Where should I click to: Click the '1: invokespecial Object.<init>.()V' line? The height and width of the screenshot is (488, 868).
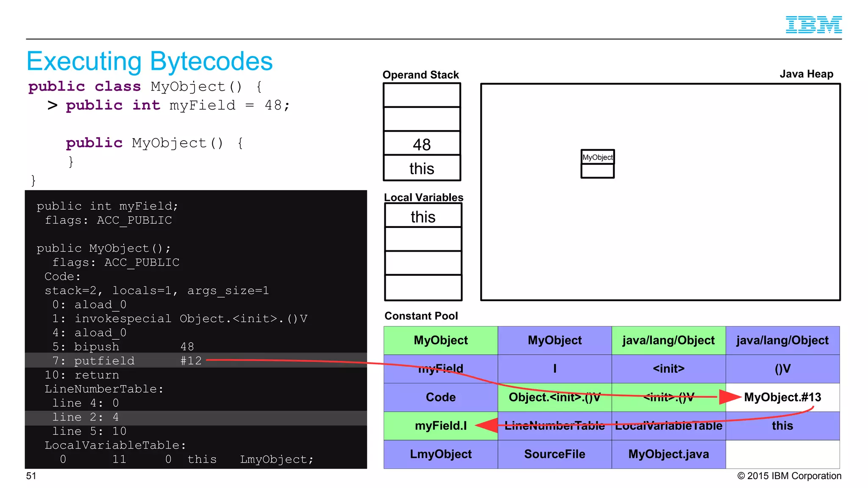(x=180, y=319)
